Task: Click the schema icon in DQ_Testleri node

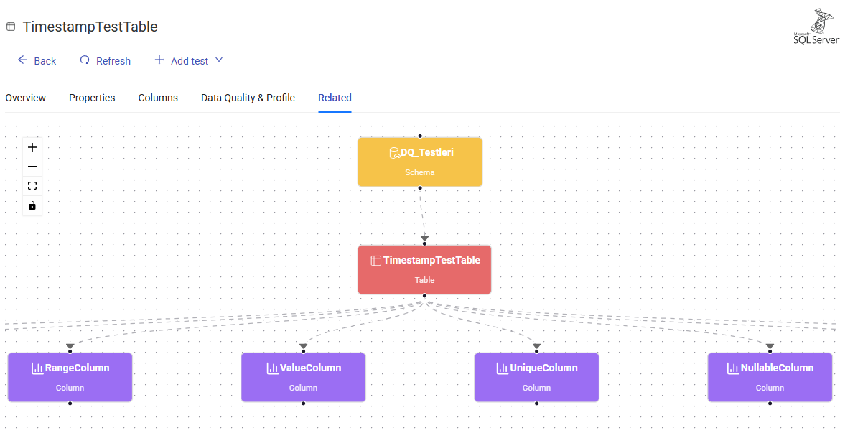Action: pos(394,153)
